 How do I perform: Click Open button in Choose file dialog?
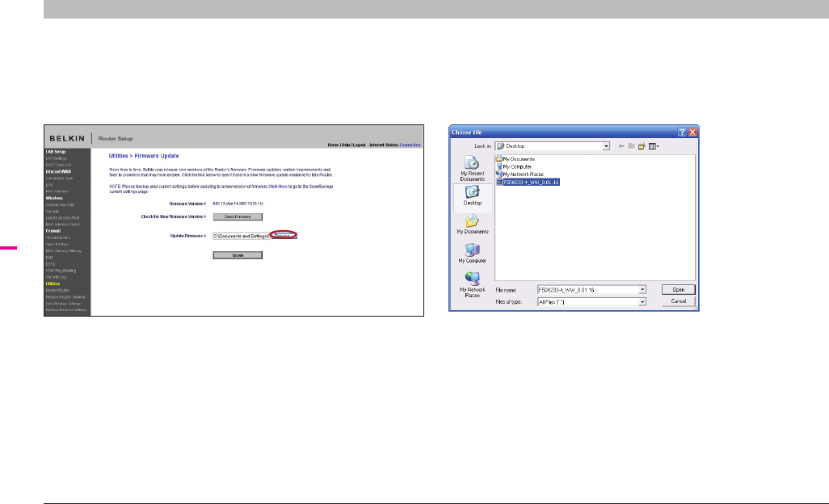pyautogui.click(x=679, y=289)
